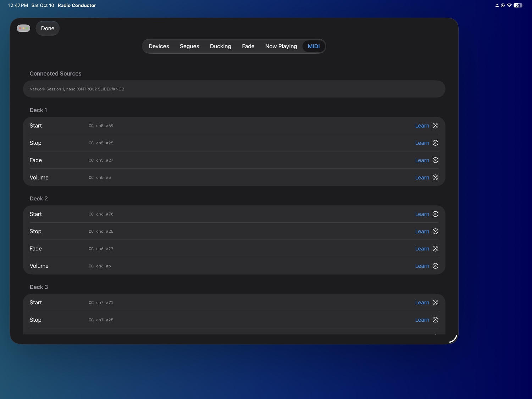Click the 'Connected Sources' heading
The width and height of the screenshot is (532, 399).
point(55,73)
